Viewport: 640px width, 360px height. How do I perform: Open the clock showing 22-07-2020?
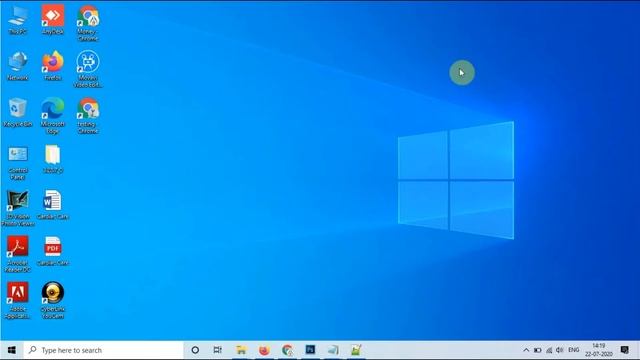coord(598,350)
